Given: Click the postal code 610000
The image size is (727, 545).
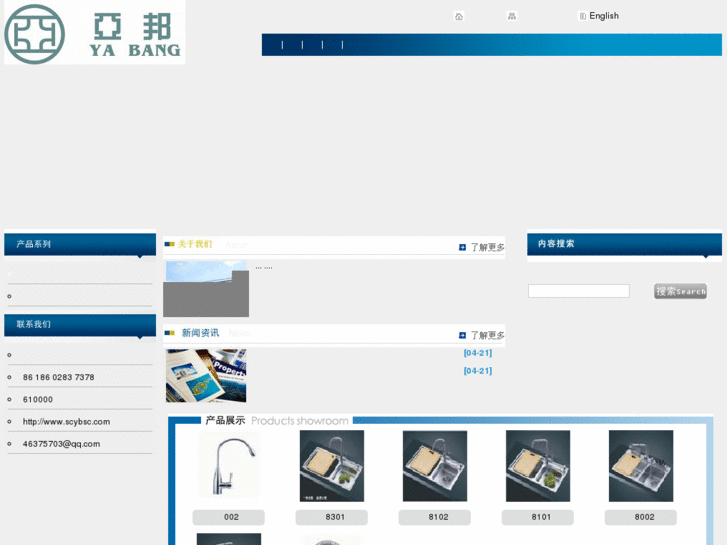Looking at the screenshot, I should coord(38,399).
